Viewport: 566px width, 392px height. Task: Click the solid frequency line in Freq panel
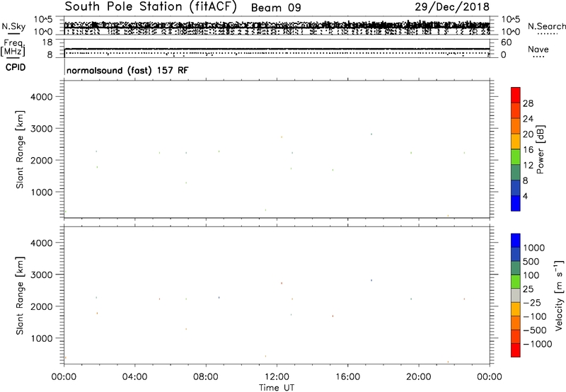pyautogui.click(x=277, y=49)
